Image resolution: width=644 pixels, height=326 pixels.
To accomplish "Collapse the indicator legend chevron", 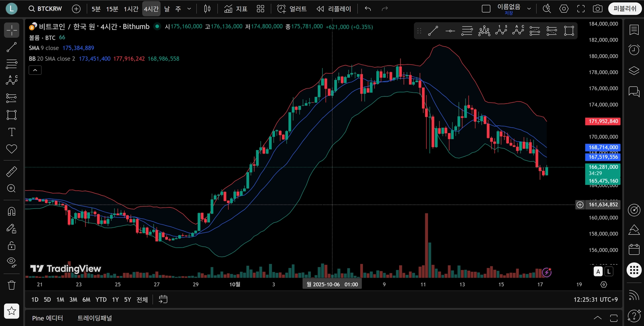I will 35,70.
